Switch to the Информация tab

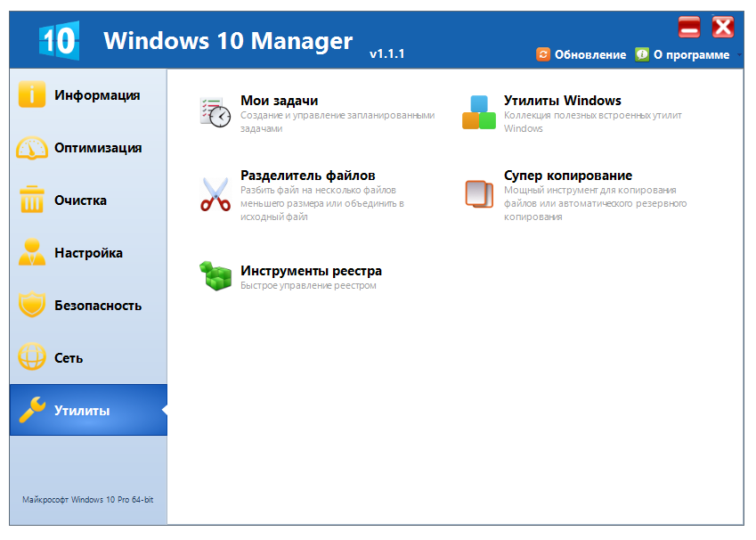pyautogui.click(x=88, y=95)
